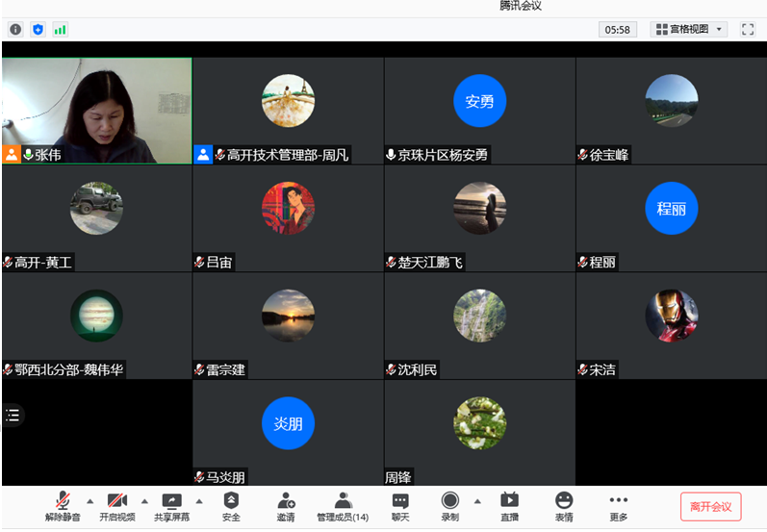Expand audio options arrow beside 解除静音
The height and width of the screenshot is (532, 767).
tap(90, 501)
